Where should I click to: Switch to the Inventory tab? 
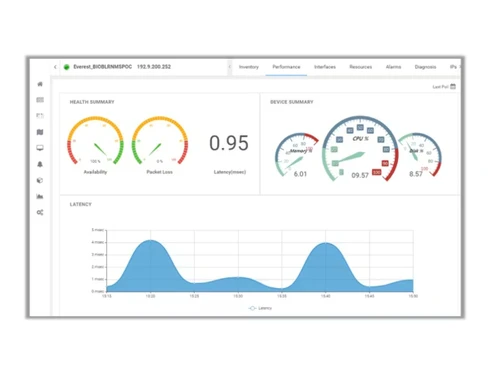click(x=249, y=67)
